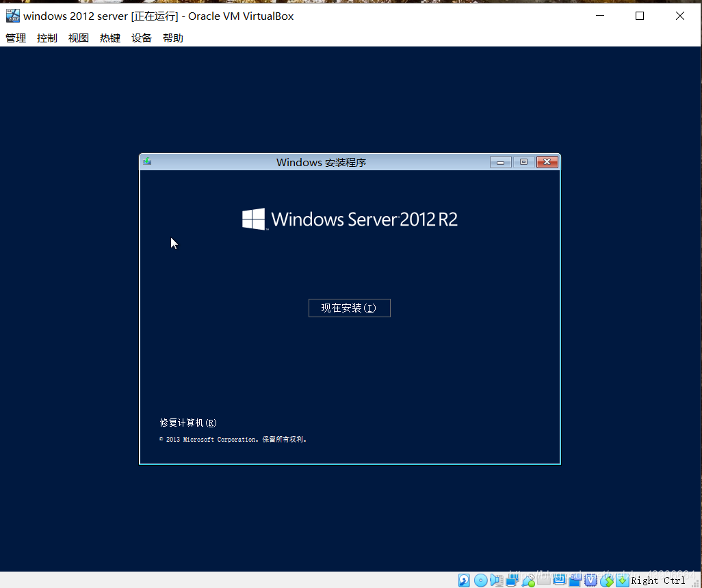Open the 控制 menu
The height and width of the screenshot is (588, 702).
[47, 38]
